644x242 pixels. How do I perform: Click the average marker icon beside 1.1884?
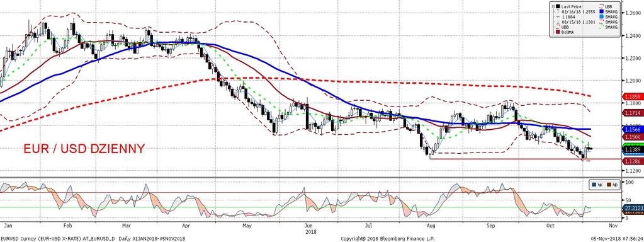click(x=558, y=17)
